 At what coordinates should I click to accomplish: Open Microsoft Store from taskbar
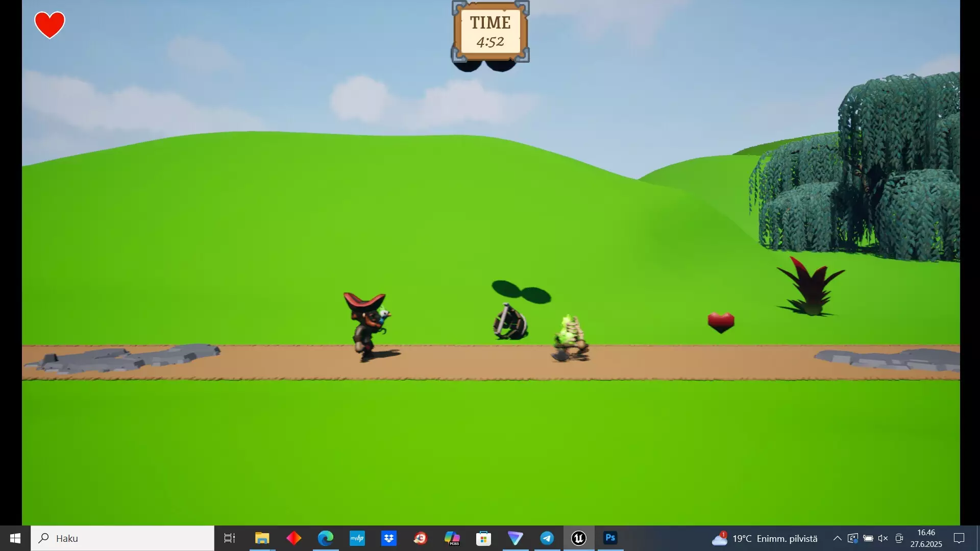click(483, 538)
